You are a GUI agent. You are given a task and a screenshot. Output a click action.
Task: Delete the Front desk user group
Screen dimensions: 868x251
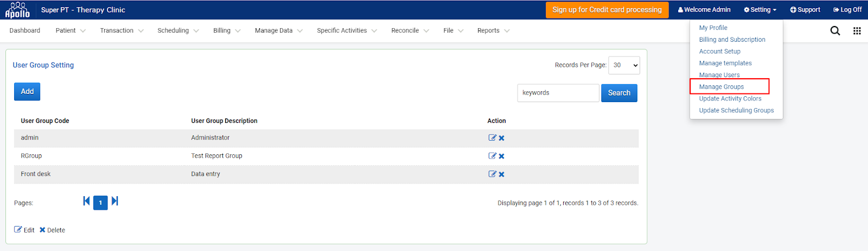(x=502, y=174)
